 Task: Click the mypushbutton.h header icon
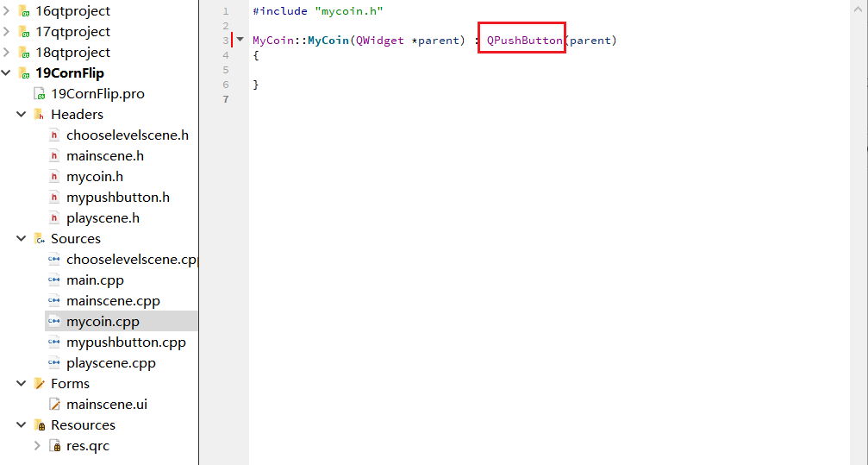54,198
